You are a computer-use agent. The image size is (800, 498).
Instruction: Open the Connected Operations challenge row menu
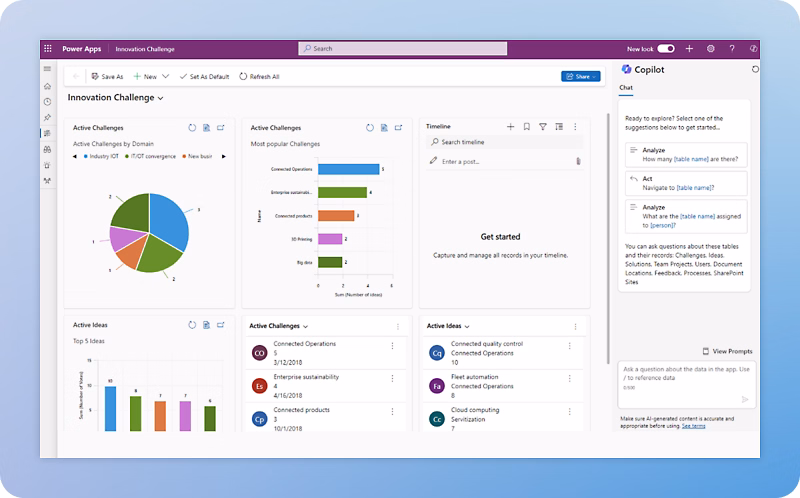tap(392, 346)
